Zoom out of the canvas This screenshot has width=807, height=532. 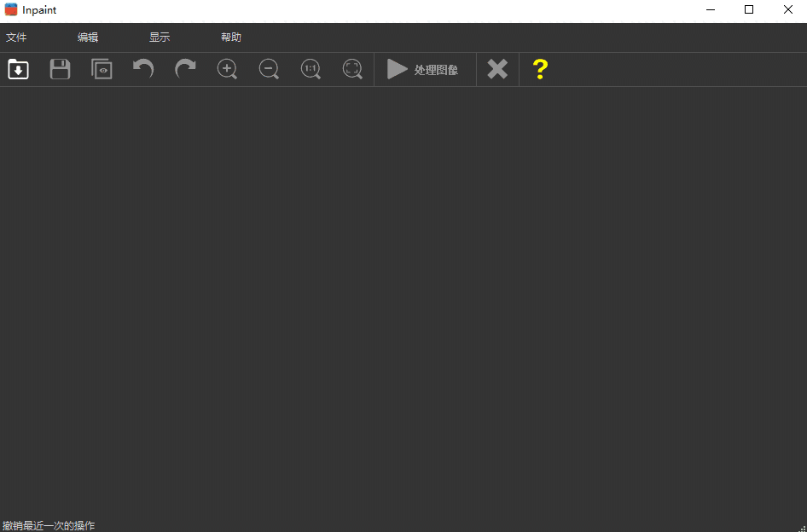tap(269, 69)
